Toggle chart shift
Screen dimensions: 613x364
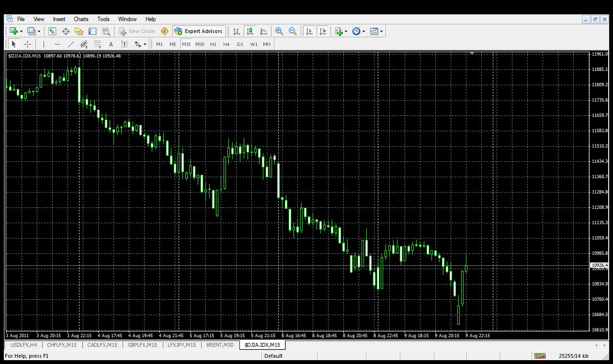point(323,31)
